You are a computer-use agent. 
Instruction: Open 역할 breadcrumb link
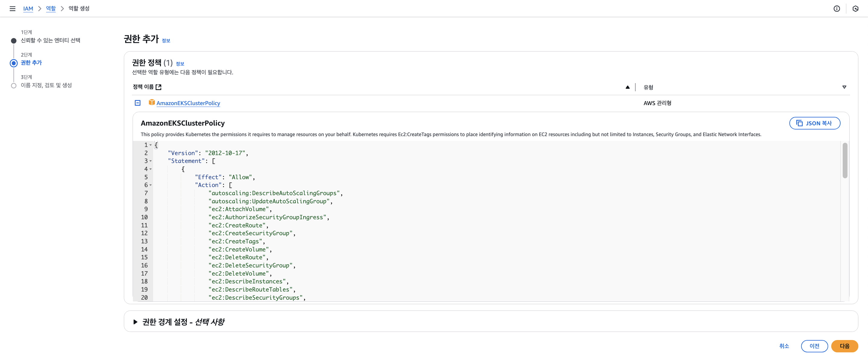point(51,8)
